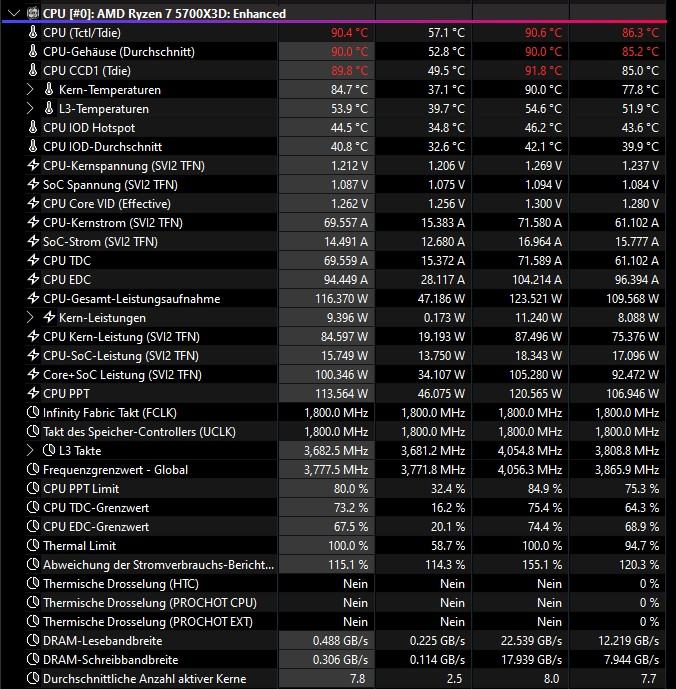Click the 94.7 % Thermal Limit average
The width and height of the screenshot is (676, 689).
(642, 545)
